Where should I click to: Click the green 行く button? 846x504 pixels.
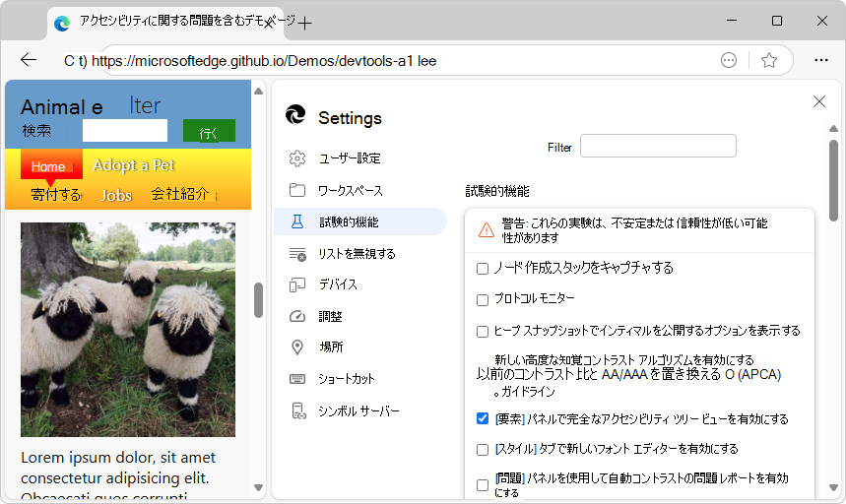point(209,131)
